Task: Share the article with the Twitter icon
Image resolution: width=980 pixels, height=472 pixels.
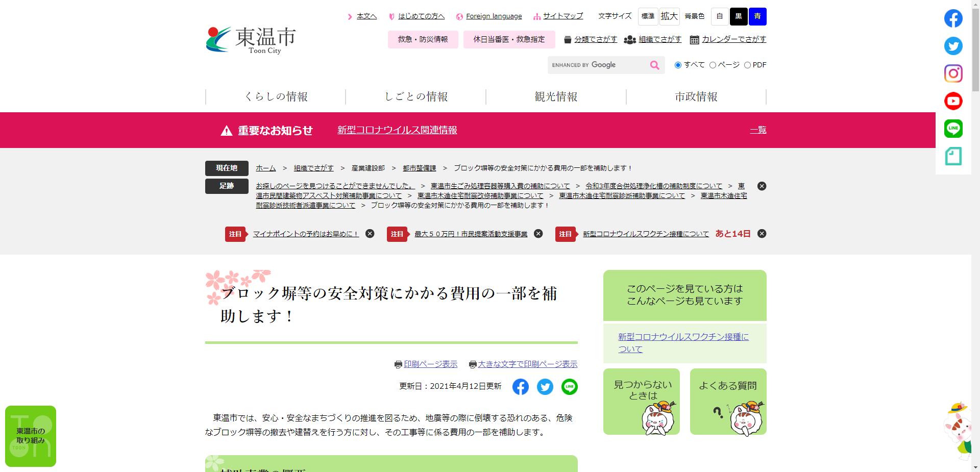Action: [x=545, y=387]
